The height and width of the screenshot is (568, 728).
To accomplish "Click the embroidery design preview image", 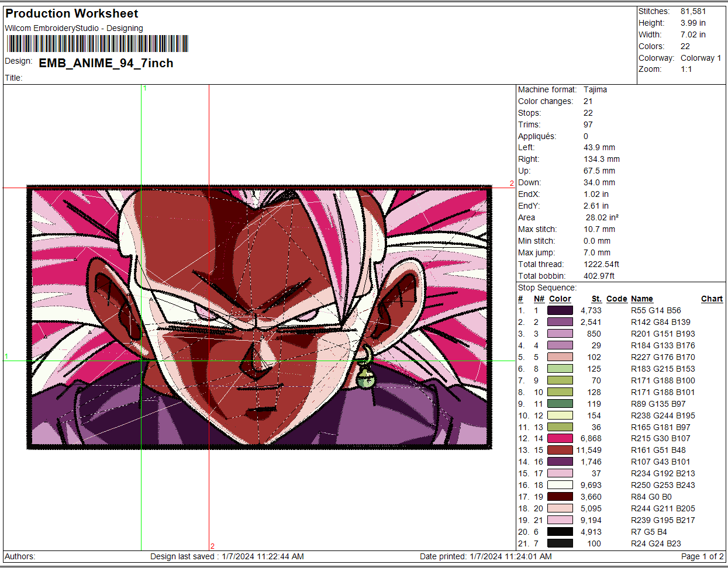I will (259, 317).
